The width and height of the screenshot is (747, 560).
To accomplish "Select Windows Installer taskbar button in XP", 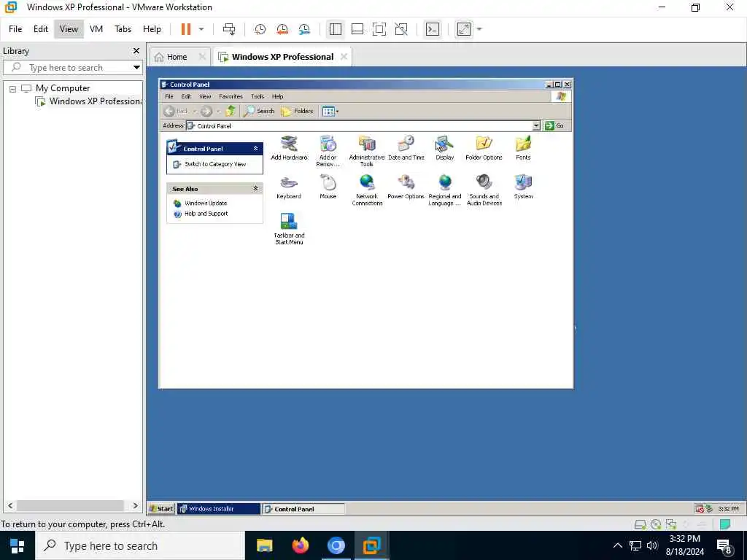I will pos(219,508).
